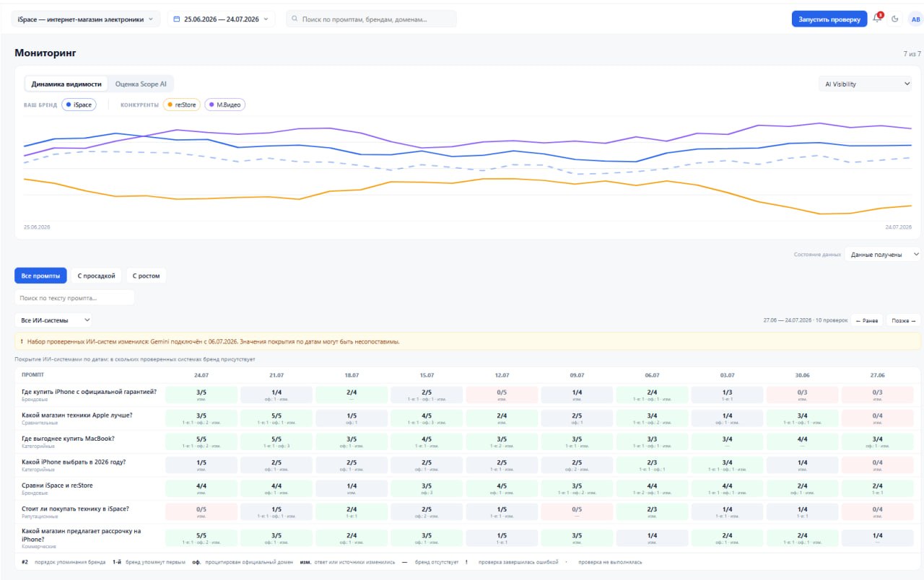Open the iSpace project selector dropdown

(86, 19)
